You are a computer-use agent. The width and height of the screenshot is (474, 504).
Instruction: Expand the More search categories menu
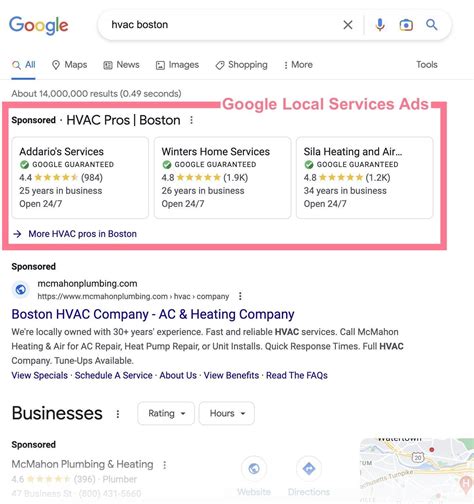(x=298, y=65)
